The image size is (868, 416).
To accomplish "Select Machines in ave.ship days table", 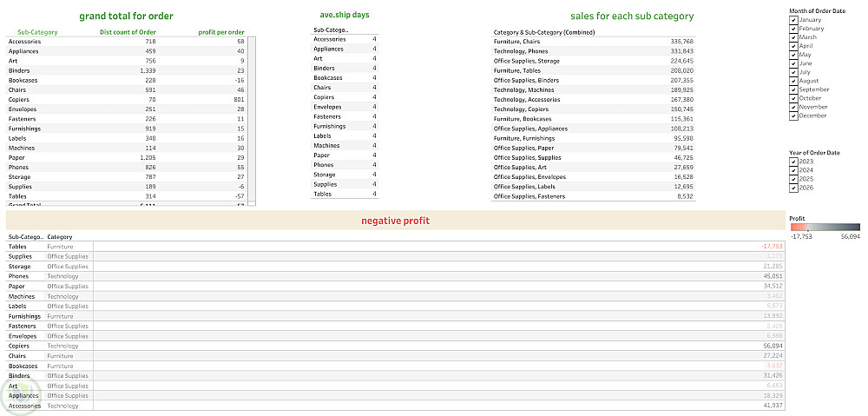I will click(345, 146).
